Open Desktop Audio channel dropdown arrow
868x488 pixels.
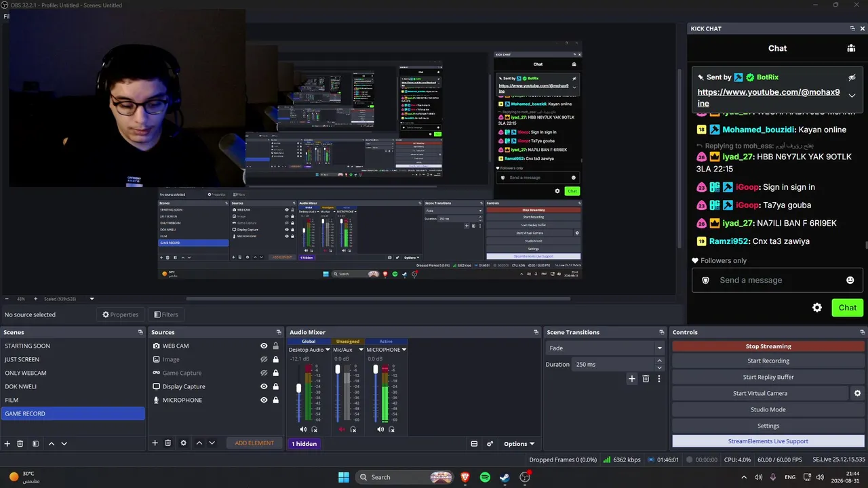(328, 350)
